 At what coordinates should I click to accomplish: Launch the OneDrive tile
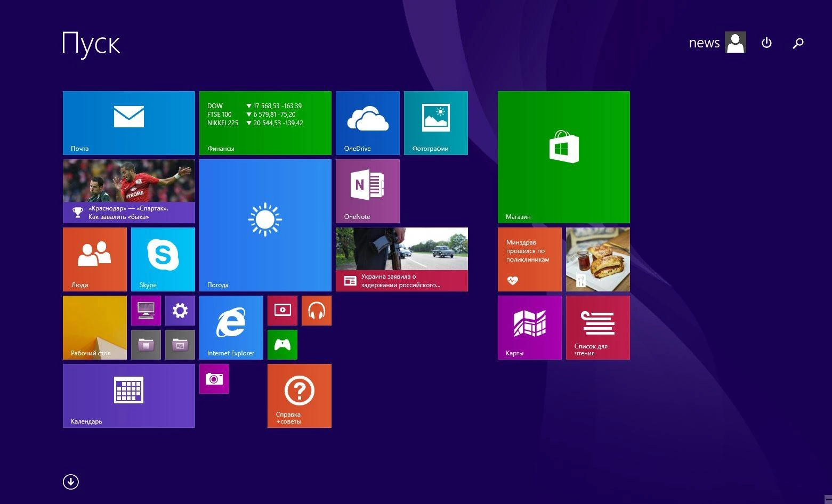368,123
